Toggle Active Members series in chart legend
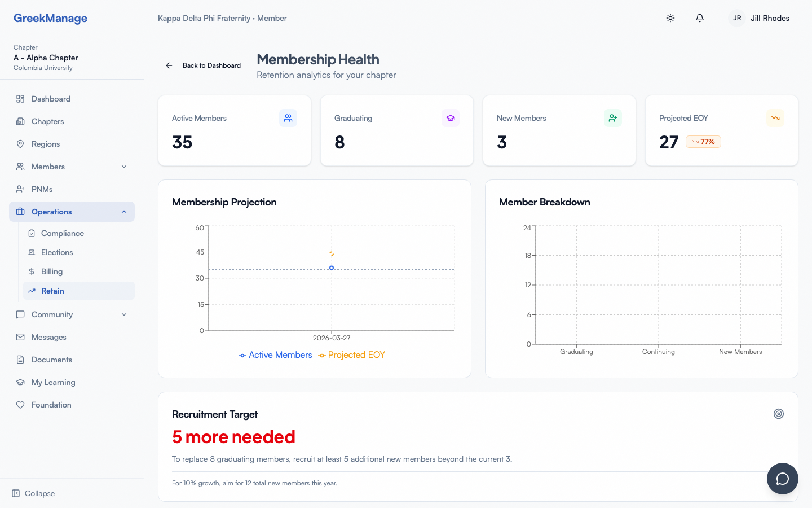The image size is (812, 508). pos(275,355)
